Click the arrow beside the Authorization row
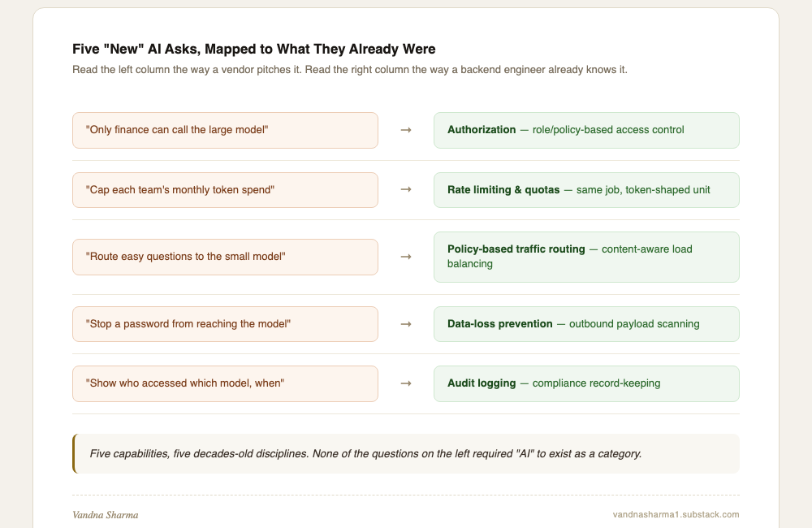 406,130
